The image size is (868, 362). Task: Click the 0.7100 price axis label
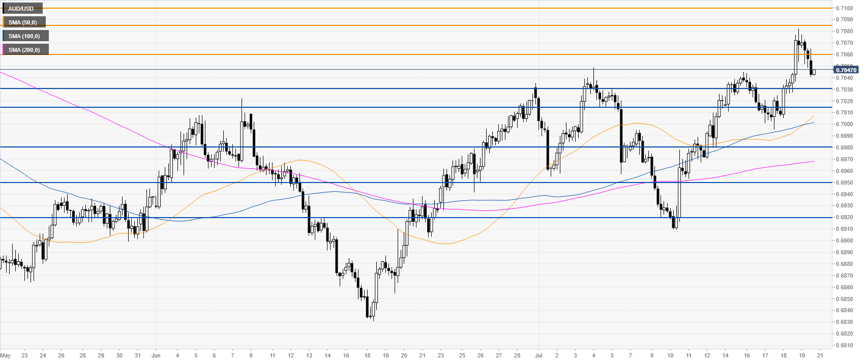(846, 8)
